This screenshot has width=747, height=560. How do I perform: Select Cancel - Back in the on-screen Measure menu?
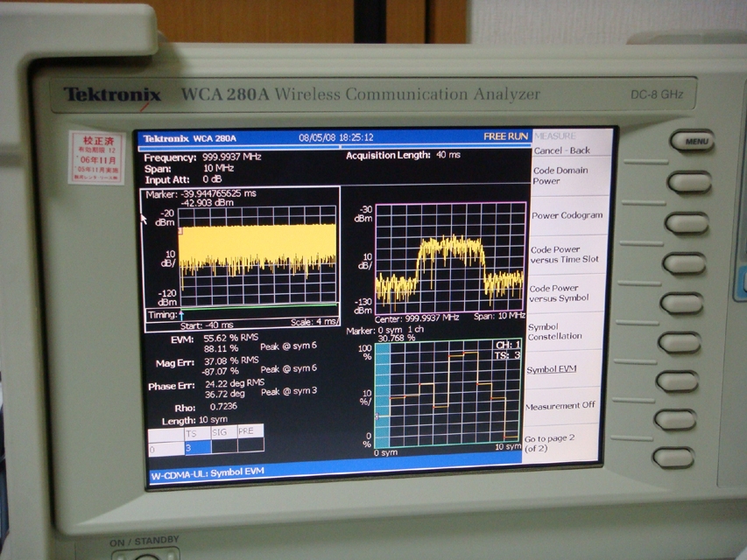561,150
